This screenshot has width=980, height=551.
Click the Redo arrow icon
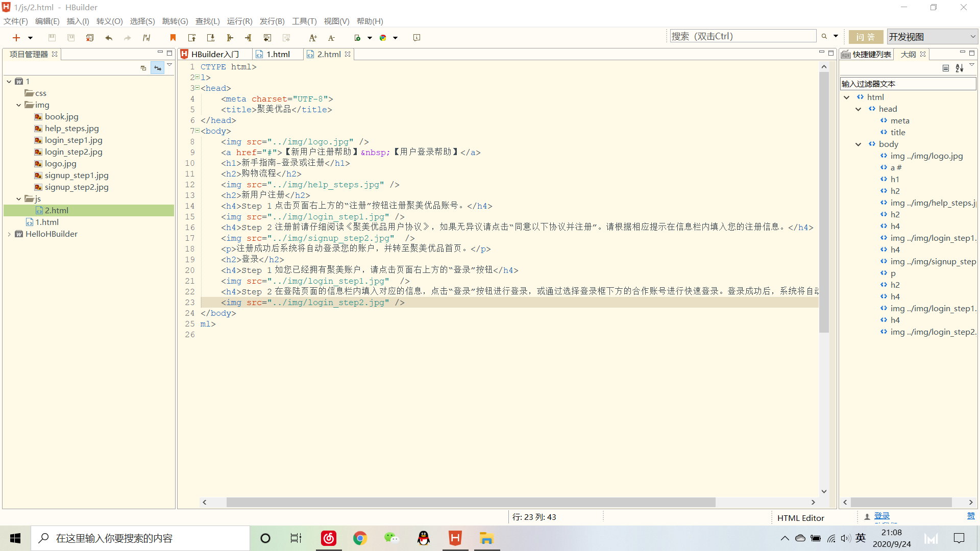128,38
